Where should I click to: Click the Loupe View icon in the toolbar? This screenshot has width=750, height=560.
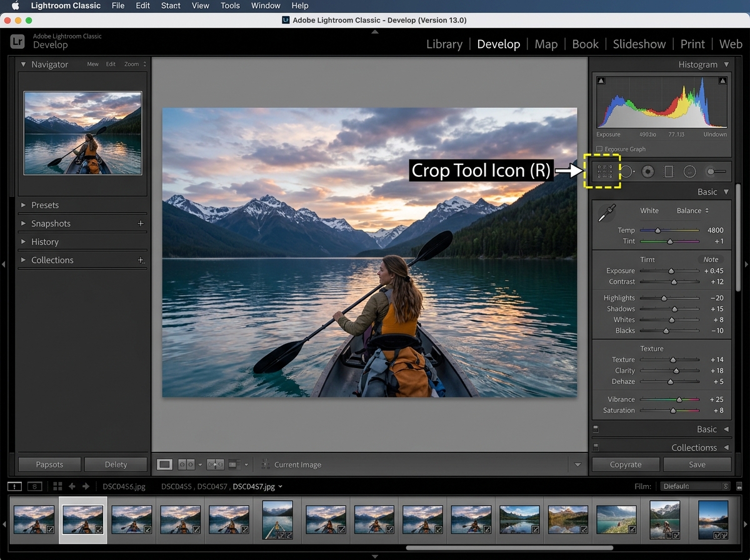click(164, 464)
